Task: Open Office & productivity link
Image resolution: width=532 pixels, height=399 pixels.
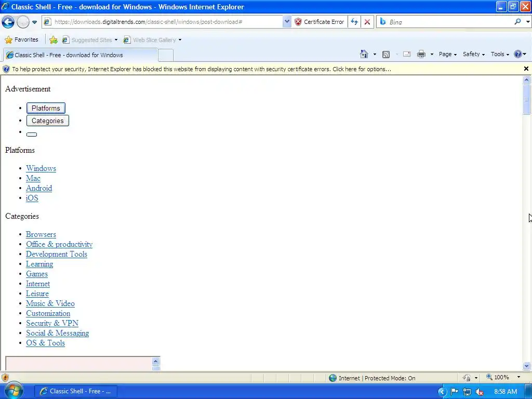Action: point(59,244)
